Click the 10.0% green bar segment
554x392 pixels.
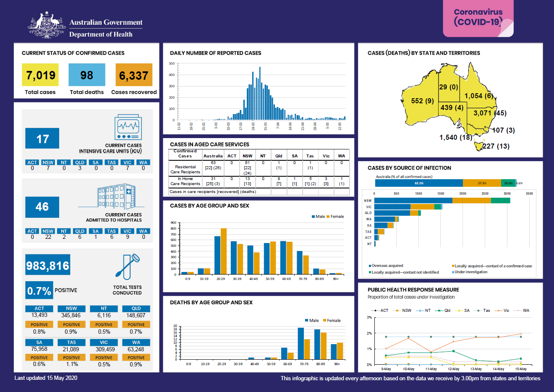tap(508, 183)
